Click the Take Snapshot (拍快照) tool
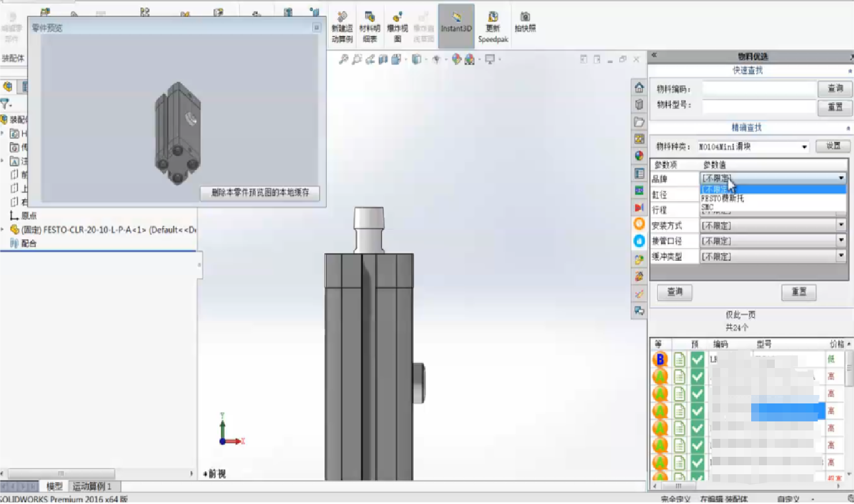This screenshot has width=854, height=504. pyautogui.click(x=525, y=22)
